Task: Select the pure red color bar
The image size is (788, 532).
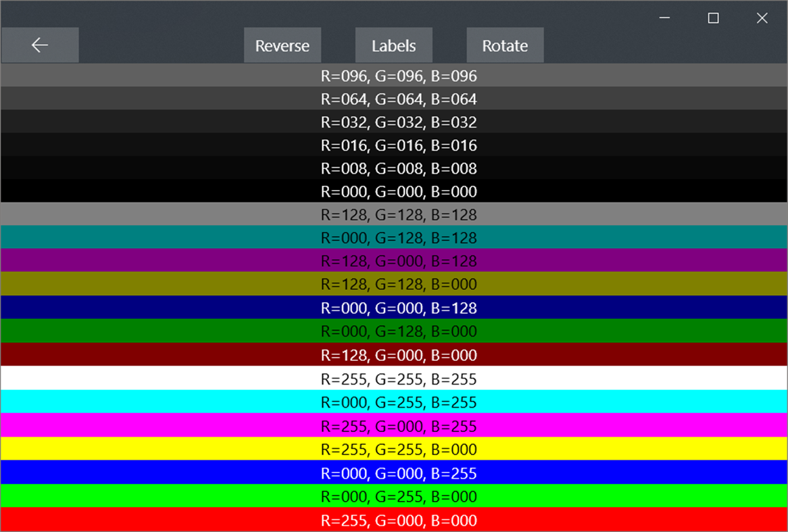Action: point(394,520)
